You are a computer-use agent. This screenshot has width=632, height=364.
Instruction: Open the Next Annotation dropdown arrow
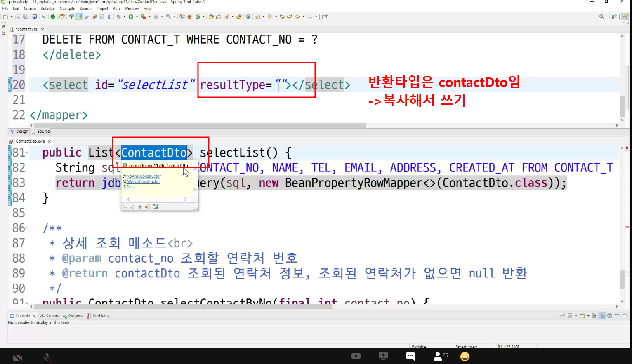point(264,17)
